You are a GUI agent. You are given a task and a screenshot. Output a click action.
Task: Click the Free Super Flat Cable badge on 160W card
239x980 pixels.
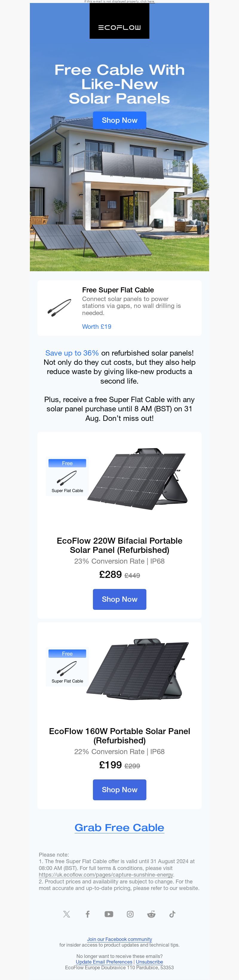[67, 667]
